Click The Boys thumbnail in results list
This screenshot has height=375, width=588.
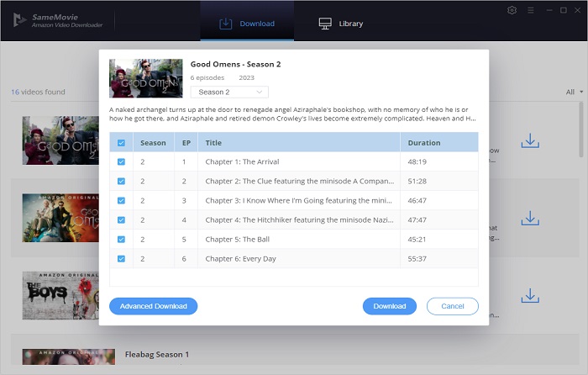click(x=60, y=295)
